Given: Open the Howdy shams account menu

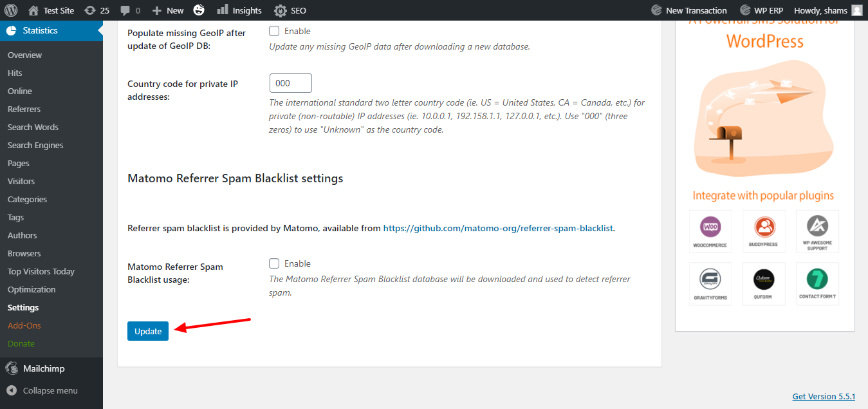Looking at the screenshot, I should click(827, 10).
